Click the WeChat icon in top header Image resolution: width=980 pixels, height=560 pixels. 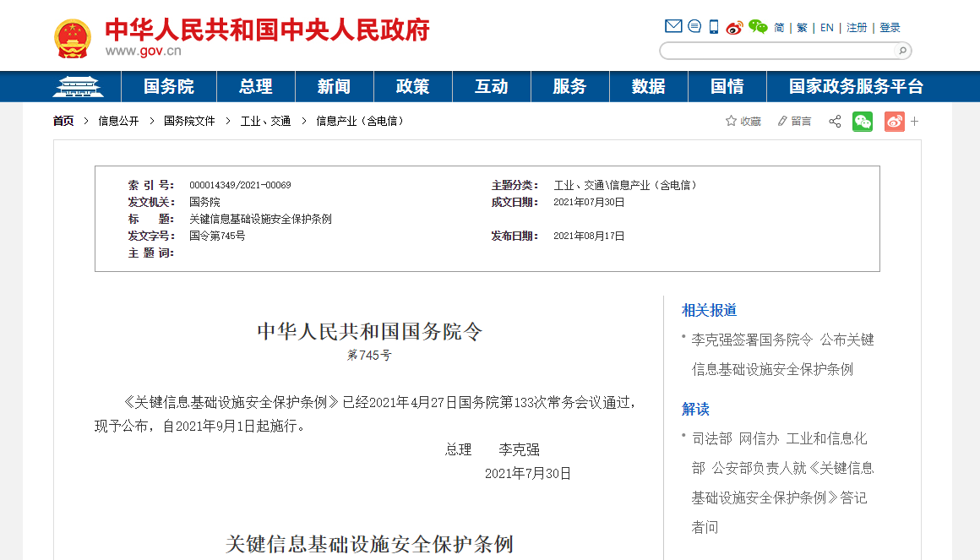click(x=758, y=27)
